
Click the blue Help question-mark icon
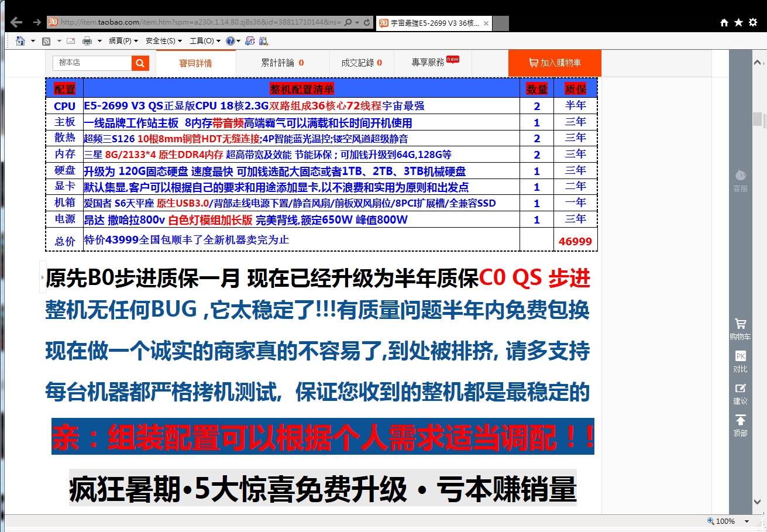[x=230, y=41]
